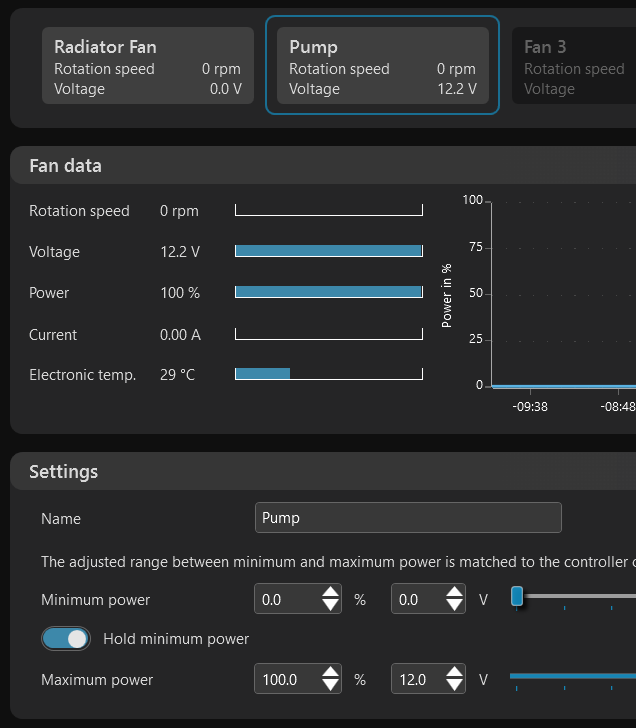
Task: Click the Maximum power voltage input field
Action: pos(416,680)
